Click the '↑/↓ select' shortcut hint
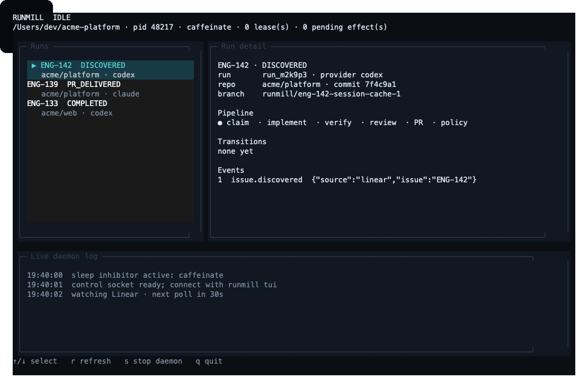Viewport: 588px width, 388px height. point(35,361)
